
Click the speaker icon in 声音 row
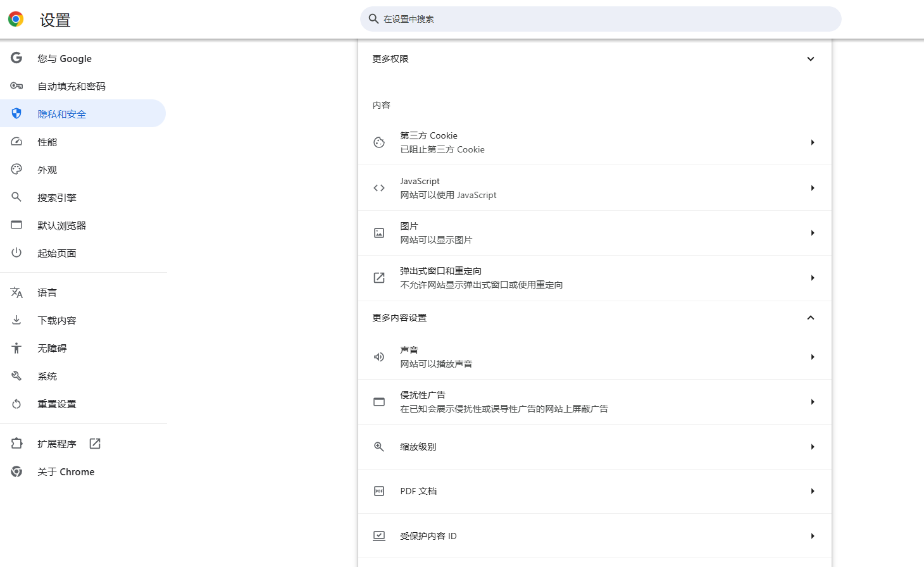(x=379, y=357)
